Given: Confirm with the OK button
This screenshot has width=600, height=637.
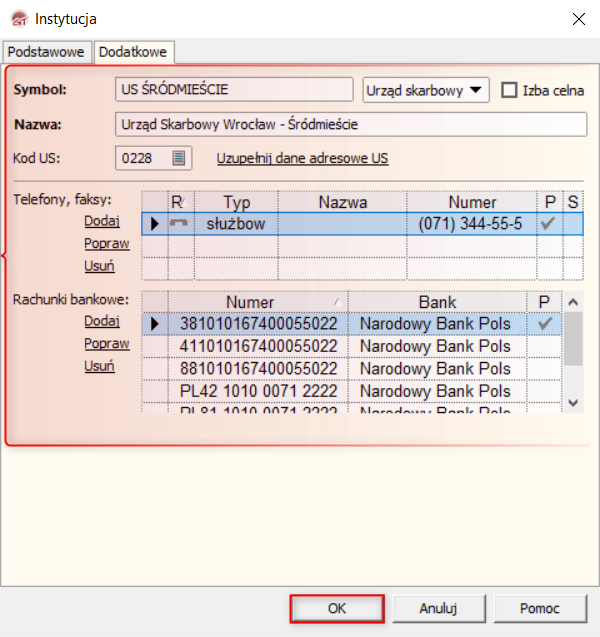Looking at the screenshot, I should coord(337,609).
